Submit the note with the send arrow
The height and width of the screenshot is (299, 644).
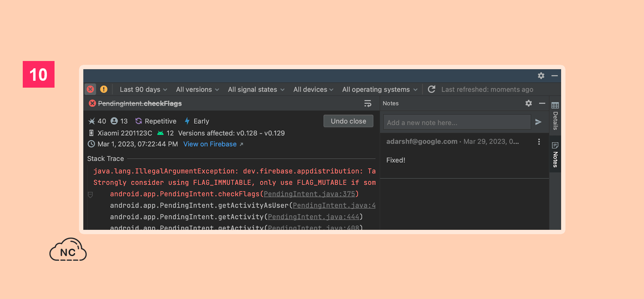[x=538, y=122]
